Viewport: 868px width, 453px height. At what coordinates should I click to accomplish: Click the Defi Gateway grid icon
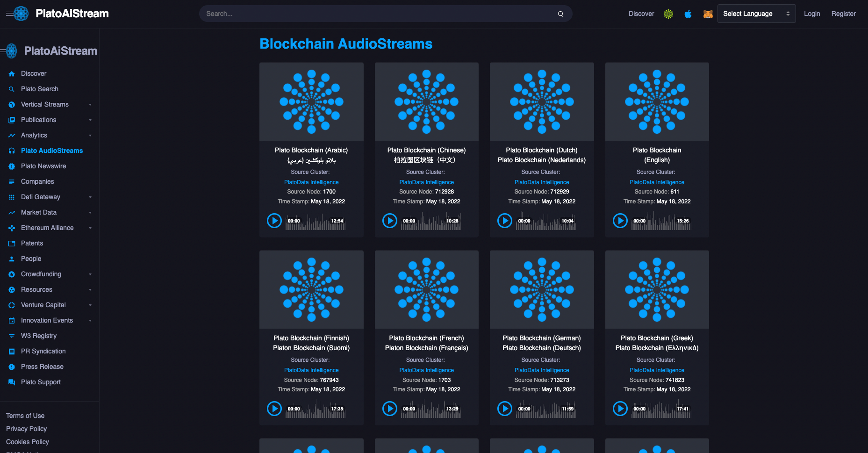tap(12, 197)
